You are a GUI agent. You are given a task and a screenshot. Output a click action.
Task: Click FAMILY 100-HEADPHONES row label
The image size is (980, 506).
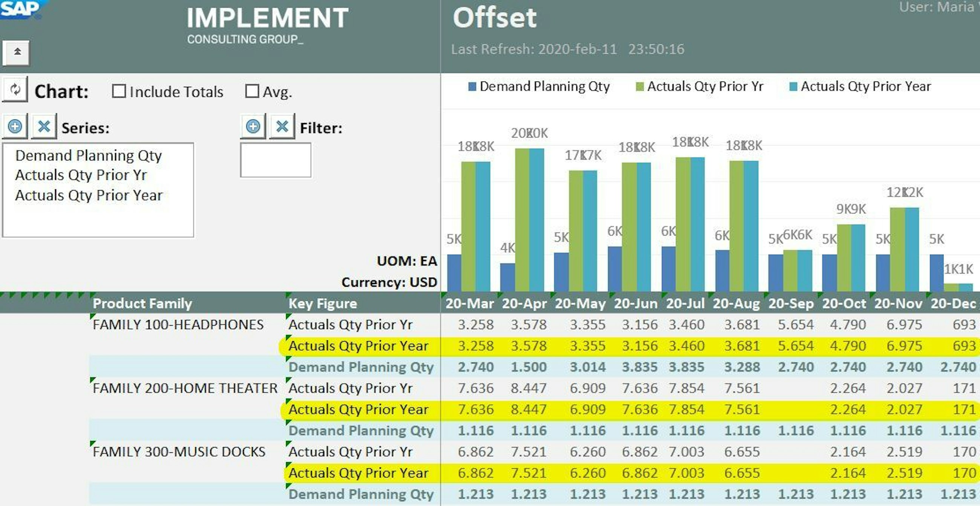coord(178,325)
